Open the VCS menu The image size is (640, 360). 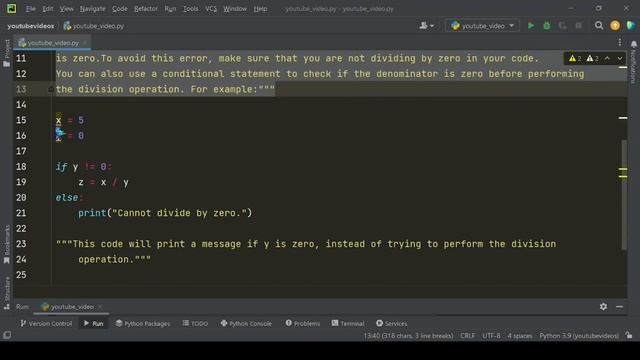(x=211, y=9)
